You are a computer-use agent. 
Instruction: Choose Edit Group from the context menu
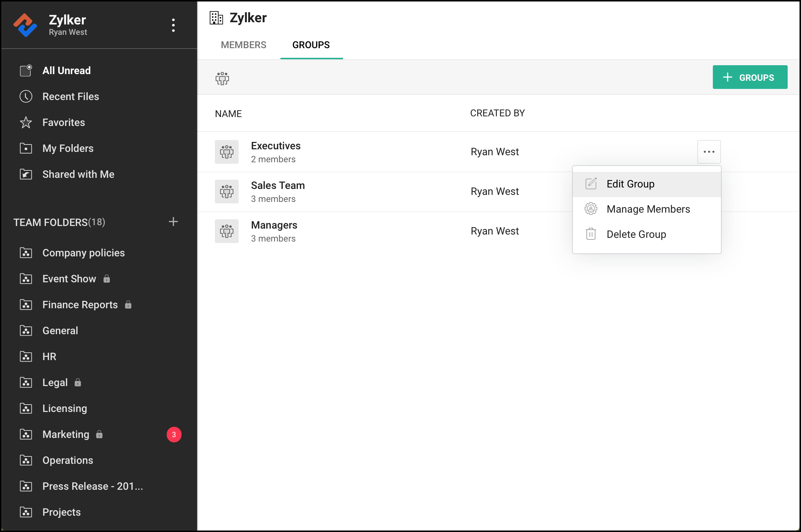(x=630, y=184)
